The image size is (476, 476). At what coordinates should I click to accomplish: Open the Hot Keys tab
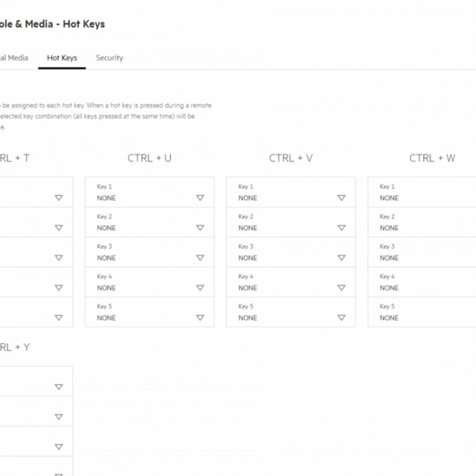point(62,58)
